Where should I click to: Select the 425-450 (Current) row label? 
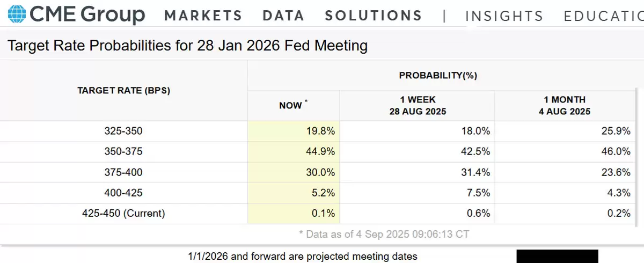(123, 213)
